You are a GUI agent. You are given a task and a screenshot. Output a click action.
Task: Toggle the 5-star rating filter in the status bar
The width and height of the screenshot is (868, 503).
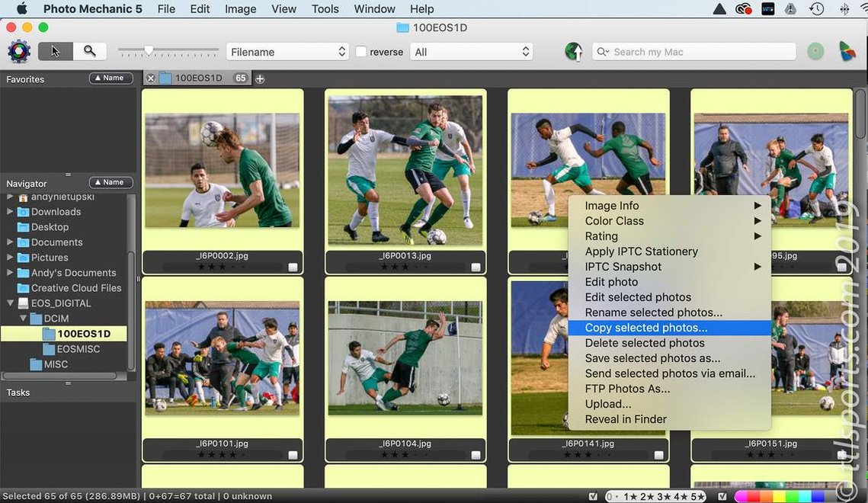coord(697,496)
